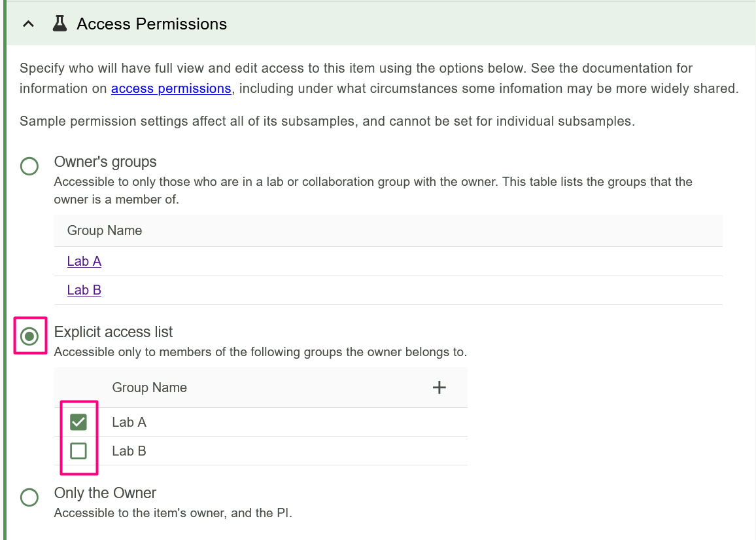Click the Access Permissions header title
The image size is (756, 540).
click(x=152, y=24)
